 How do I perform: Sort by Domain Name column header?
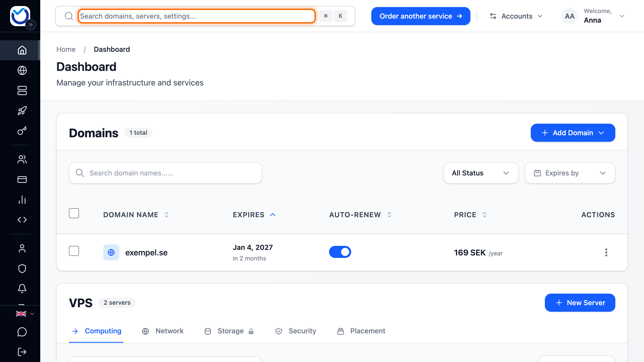(x=136, y=215)
